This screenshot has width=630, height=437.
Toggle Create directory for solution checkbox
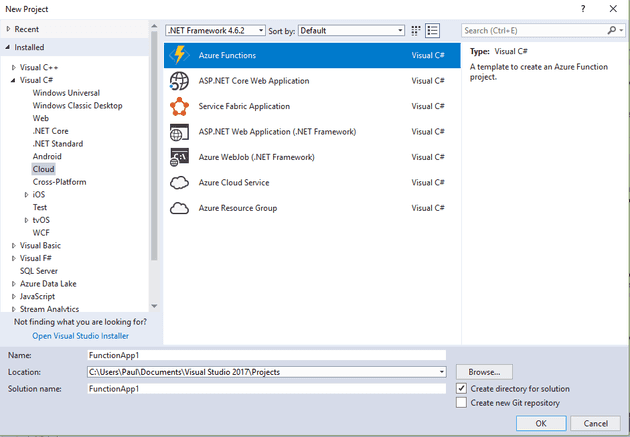tap(461, 388)
